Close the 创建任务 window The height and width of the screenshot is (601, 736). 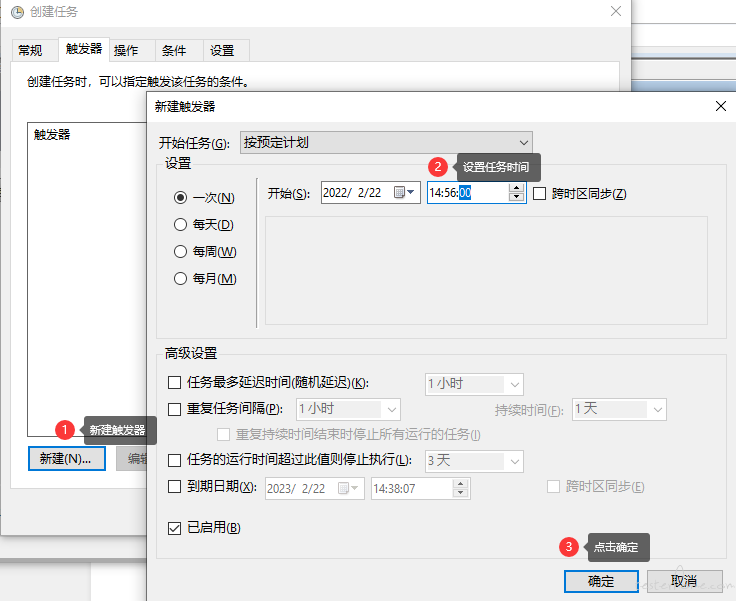(x=616, y=11)
